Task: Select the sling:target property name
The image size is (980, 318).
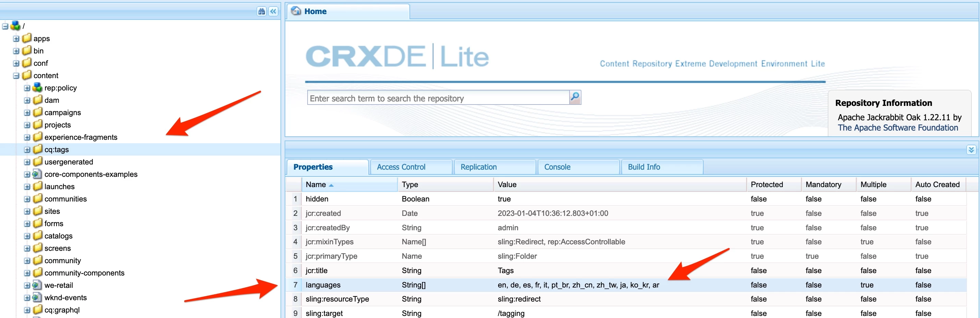Action: pyautogui.click(x=324, y=314)
